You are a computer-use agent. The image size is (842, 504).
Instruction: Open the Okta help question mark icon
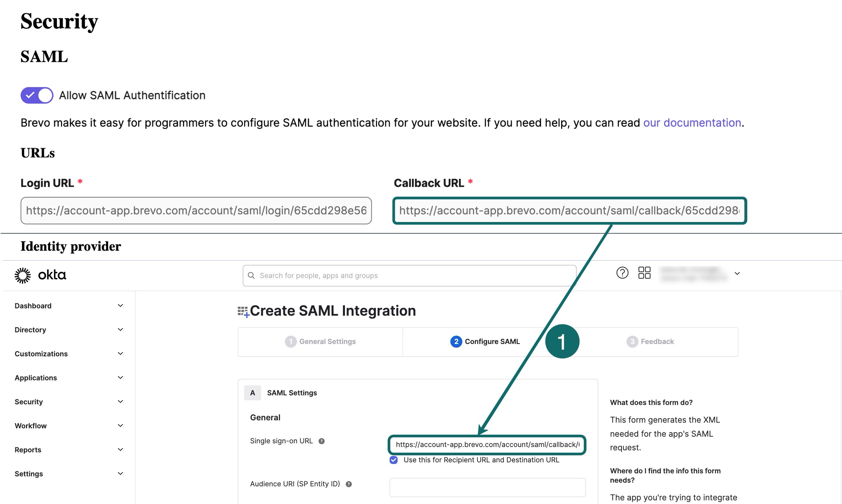click(x=622, y=273)
